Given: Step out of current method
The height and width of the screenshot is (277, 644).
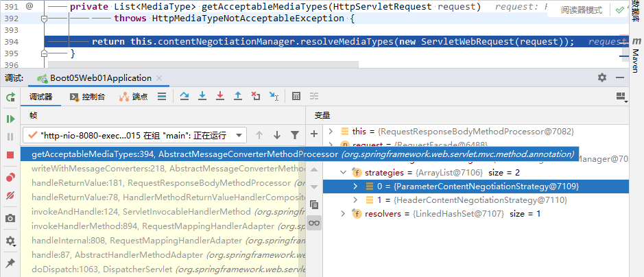Looking at the screenshot, I should 238,97.
